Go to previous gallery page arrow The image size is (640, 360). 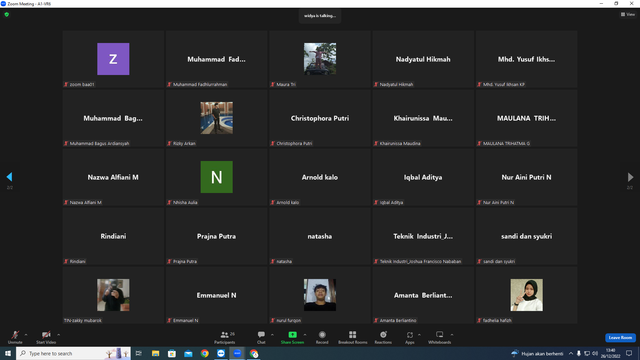[x=9, y=177]
